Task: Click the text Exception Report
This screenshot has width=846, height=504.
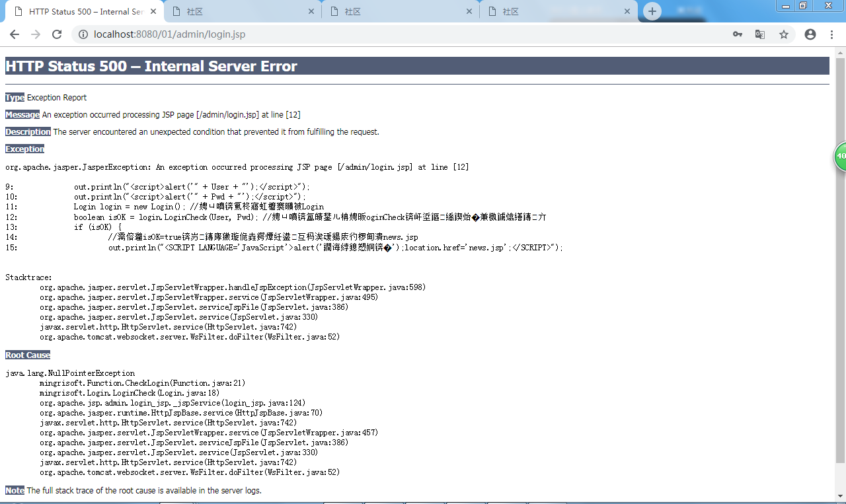Action: [x=57, y=98]
